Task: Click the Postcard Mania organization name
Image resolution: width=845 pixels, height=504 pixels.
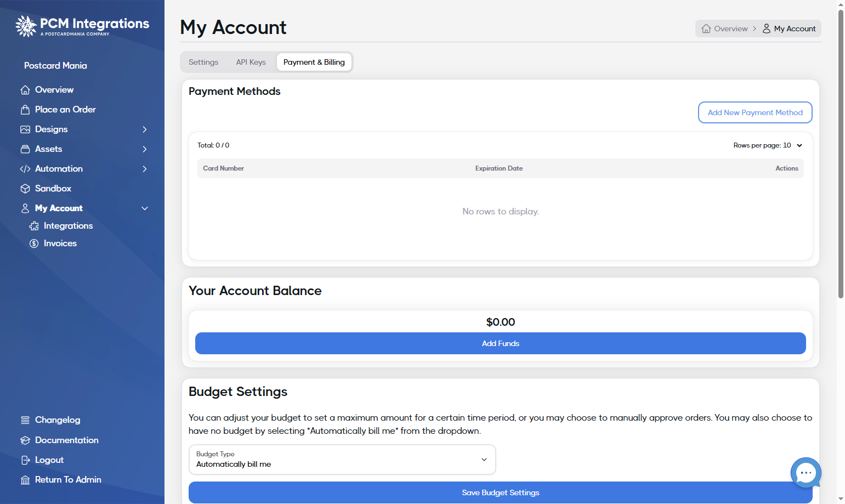Action: [55, 66]
